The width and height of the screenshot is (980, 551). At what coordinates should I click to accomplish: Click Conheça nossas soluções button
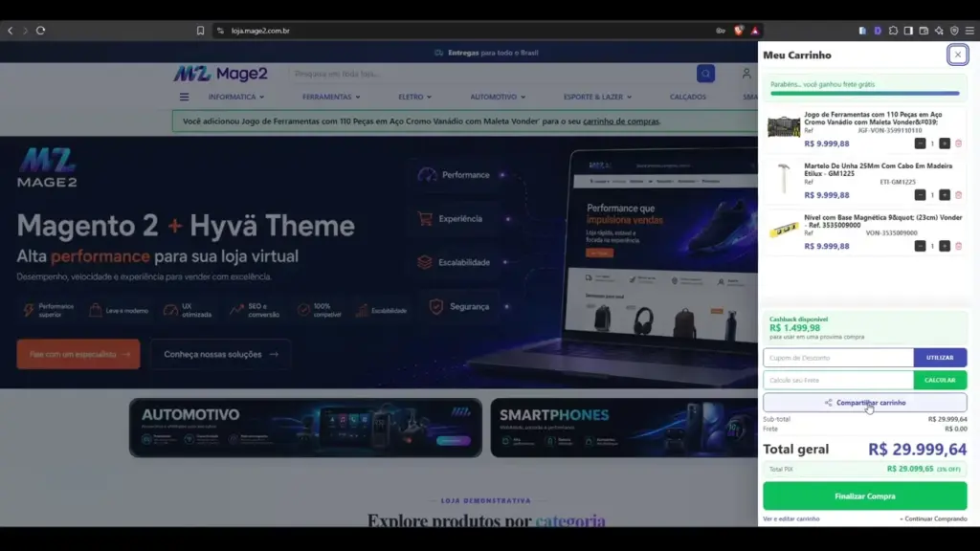[221, 354]
